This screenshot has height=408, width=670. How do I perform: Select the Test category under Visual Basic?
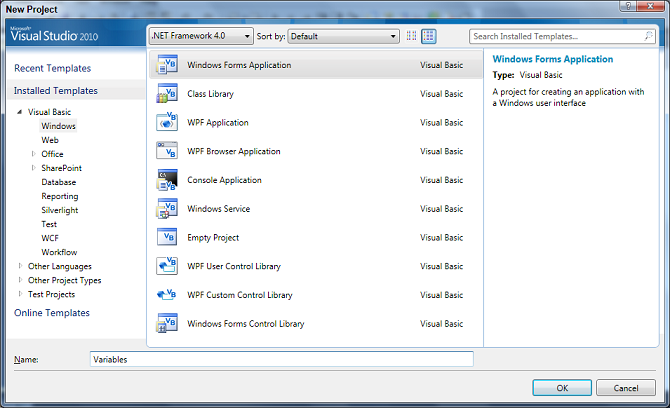[49, 224]
